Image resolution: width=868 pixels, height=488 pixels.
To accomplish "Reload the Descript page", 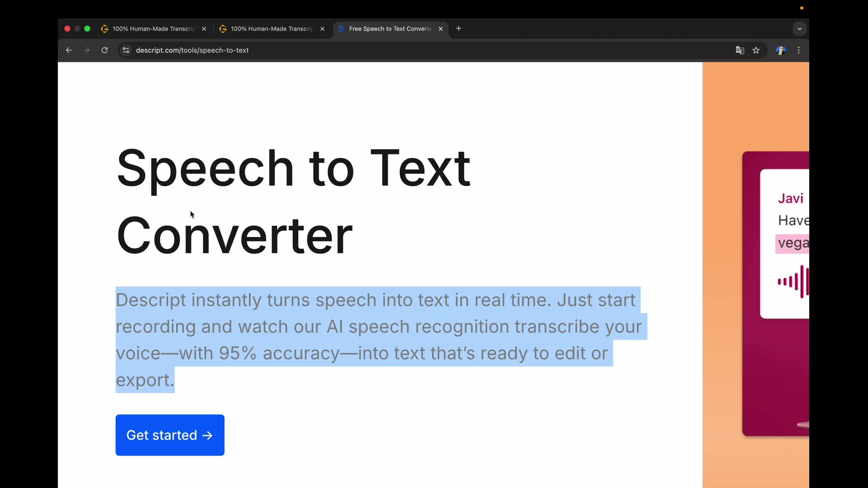I will [104, 50].
